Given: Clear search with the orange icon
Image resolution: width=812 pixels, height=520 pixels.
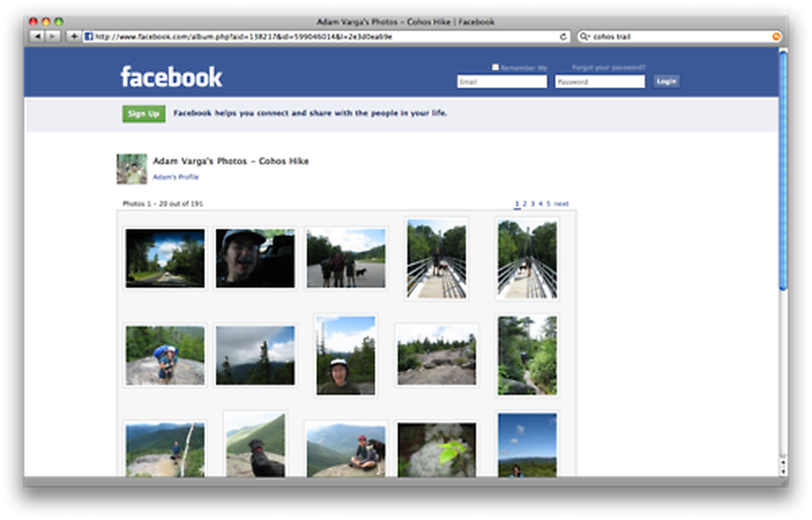Looking at the screenshot, I should point(776,36).
